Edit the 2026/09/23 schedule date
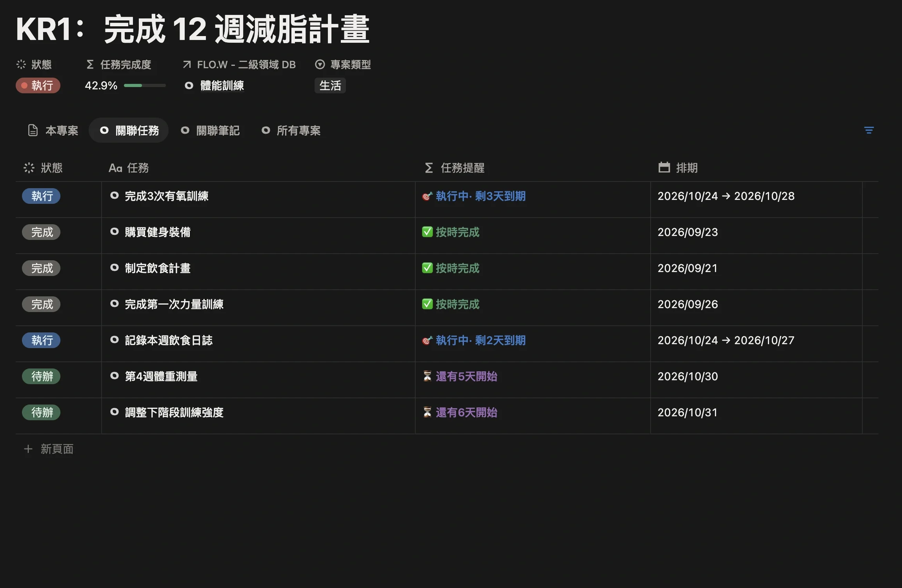This screenshot has height=588, width=902. click(687, 232)
